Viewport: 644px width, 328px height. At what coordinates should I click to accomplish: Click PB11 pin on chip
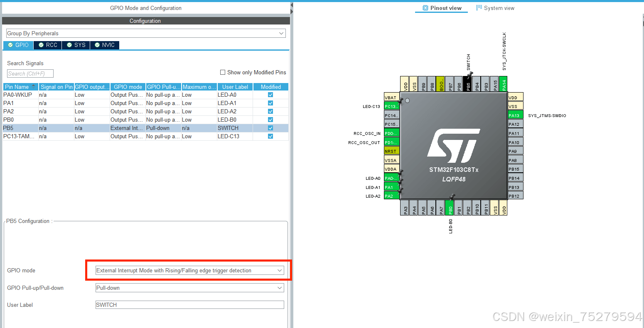[x=486, y=208]
